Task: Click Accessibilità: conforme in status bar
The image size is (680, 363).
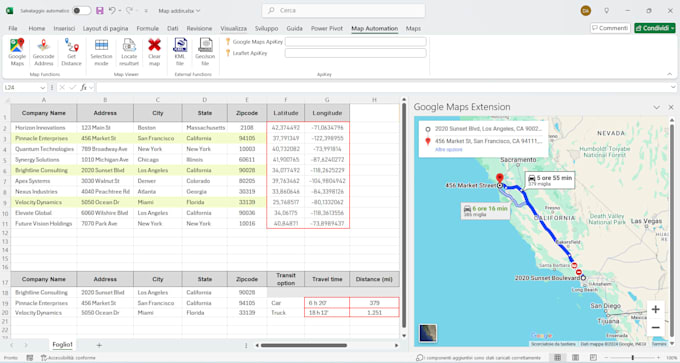Action: 68,357
